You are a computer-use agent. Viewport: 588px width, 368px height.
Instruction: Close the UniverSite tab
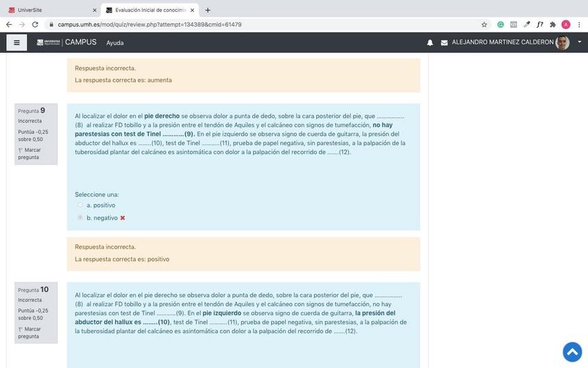94,10
